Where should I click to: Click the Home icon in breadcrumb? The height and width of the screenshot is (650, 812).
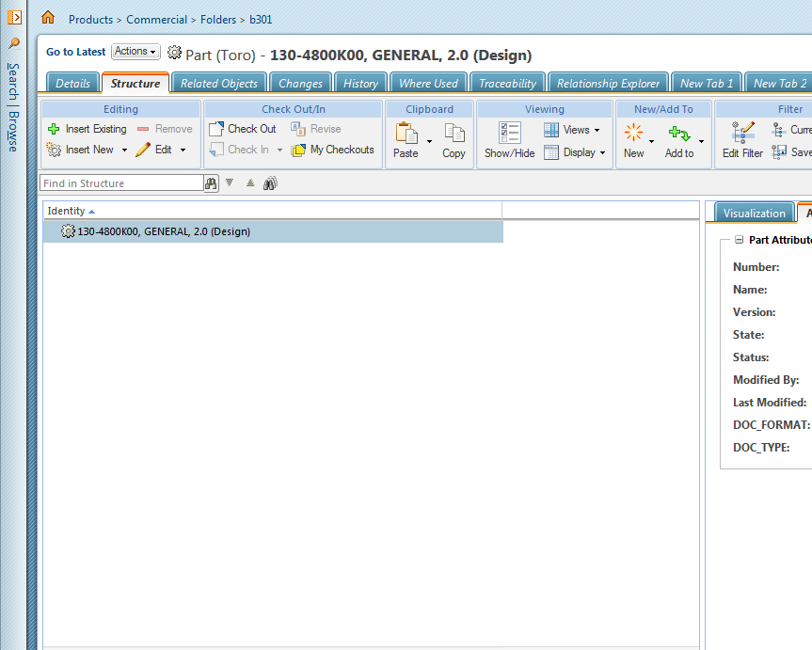48,18
